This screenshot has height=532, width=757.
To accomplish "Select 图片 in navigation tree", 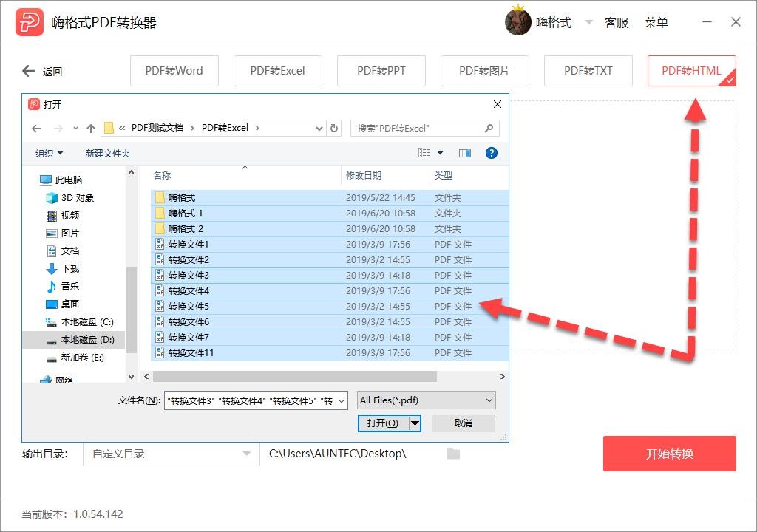I will pos(63,233).
